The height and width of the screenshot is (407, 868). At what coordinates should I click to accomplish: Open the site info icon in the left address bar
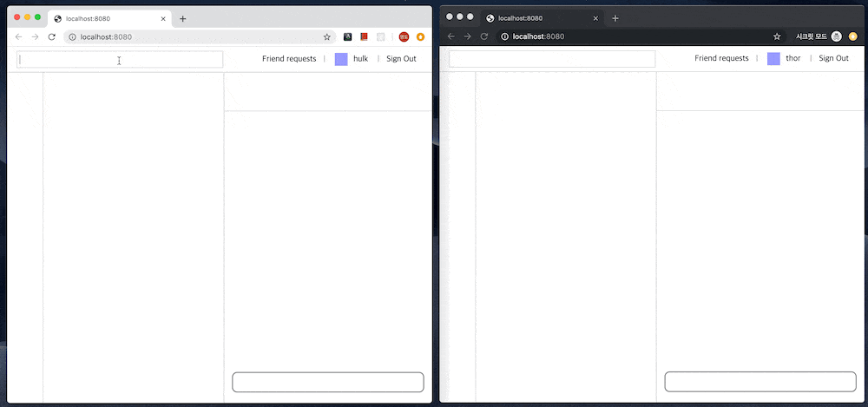(x=72, y=37)
